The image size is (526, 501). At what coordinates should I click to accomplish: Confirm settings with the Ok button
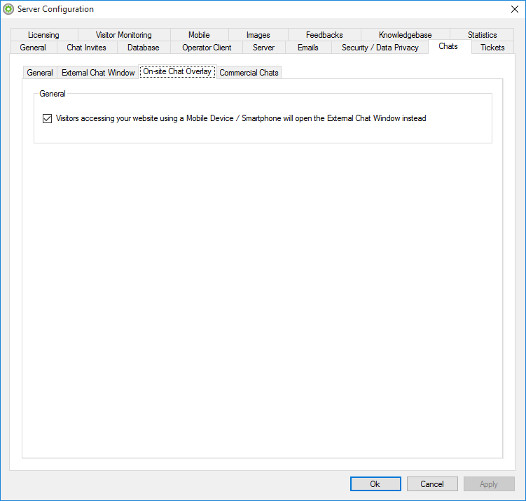tap(375, 484)
